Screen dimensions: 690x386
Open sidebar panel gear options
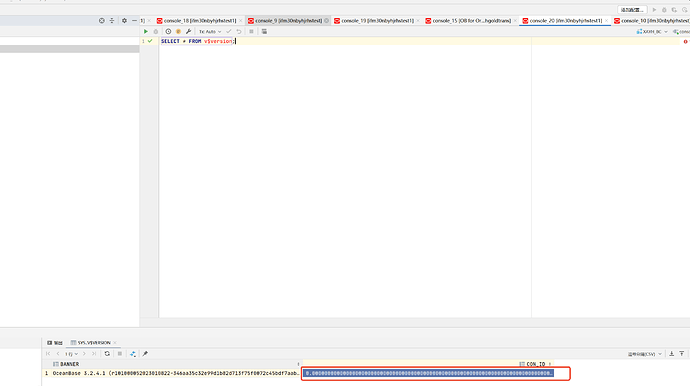click(x=124, y=21)
